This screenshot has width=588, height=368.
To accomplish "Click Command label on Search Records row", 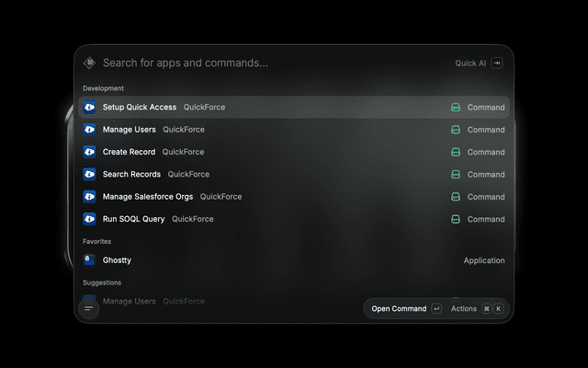I will [486, 174].
